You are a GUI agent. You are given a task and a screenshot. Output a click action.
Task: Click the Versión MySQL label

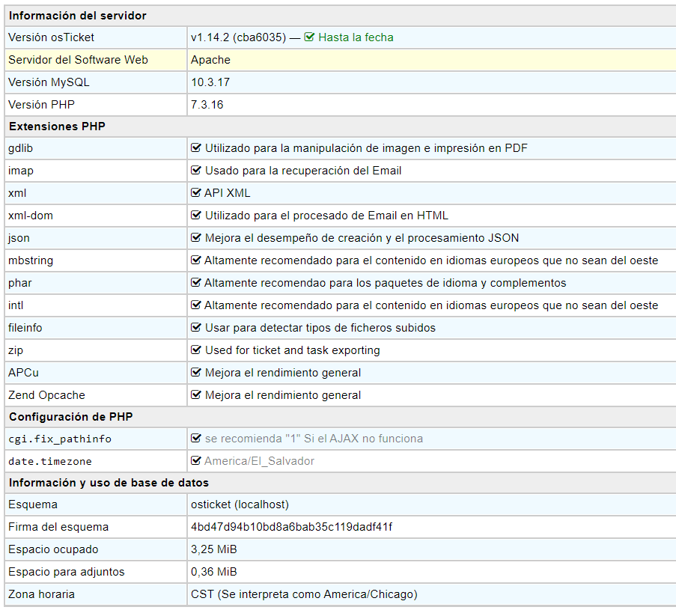pos(49,82)
